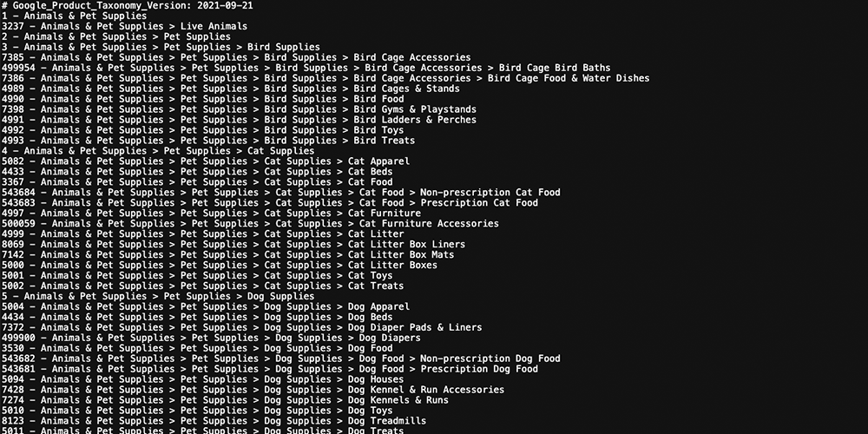Image resolution: width=868 pixels, height=434 pixels.
Task: Select the Dog Diaper Pads & Liners line
Action: 241,328
